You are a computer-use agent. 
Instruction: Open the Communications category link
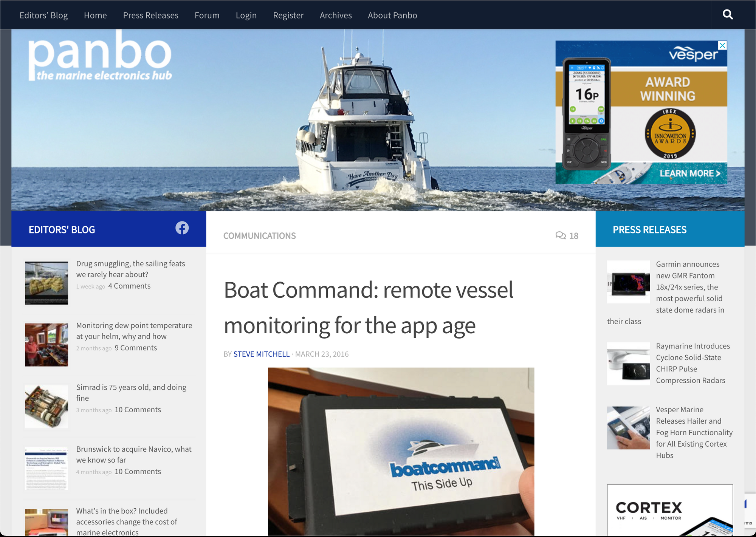(x=259, y=236)
